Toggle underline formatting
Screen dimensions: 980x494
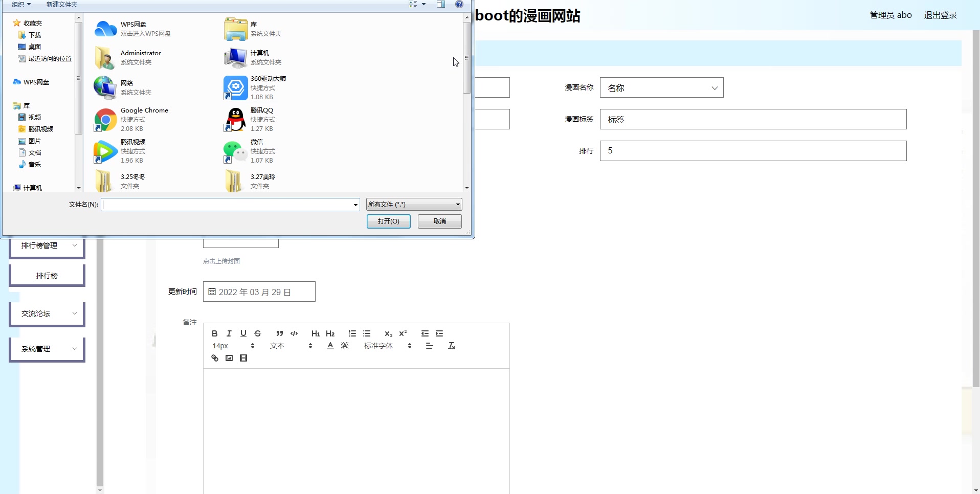243,333
